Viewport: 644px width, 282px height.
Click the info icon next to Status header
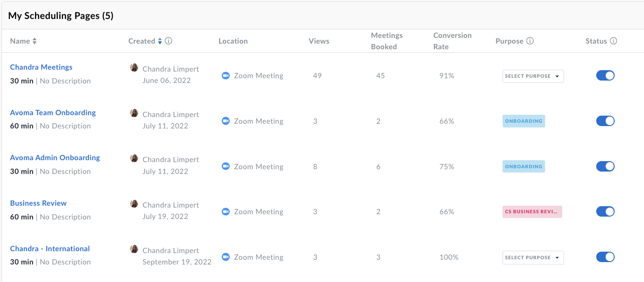pyautogui.click(x=614, y=41)
